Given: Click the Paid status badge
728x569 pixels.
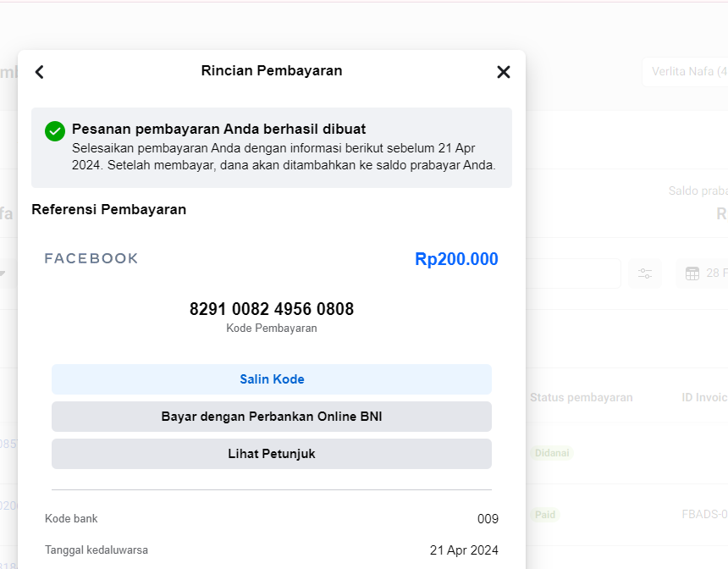Looking at the screenshot, I should coord(545,515).
